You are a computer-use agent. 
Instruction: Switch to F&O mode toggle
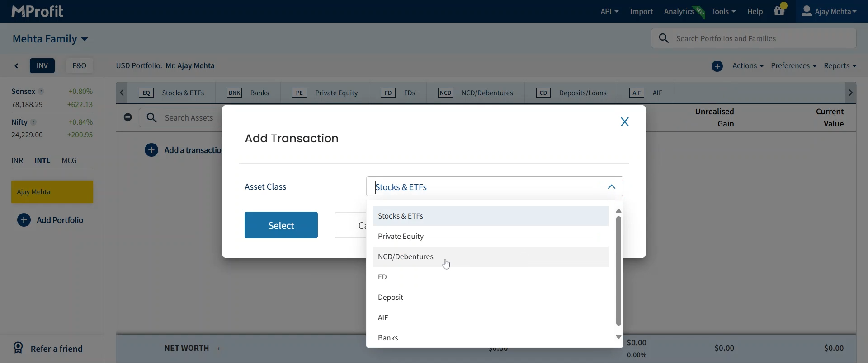tap(79, 66)
